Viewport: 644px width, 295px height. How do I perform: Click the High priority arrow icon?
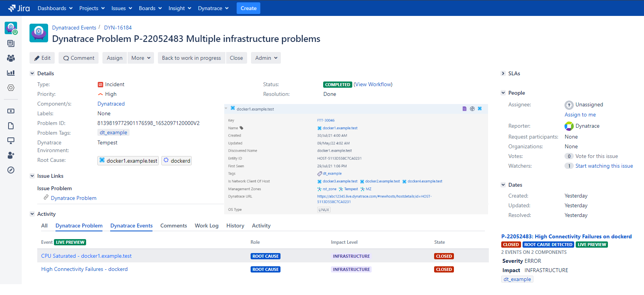[x=100, y=94]
